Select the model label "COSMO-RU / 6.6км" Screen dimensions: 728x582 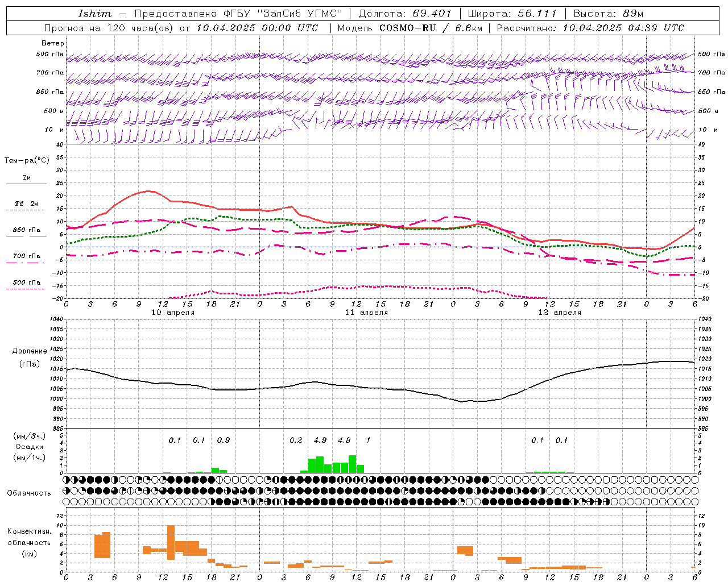click(x=431, y=27)
